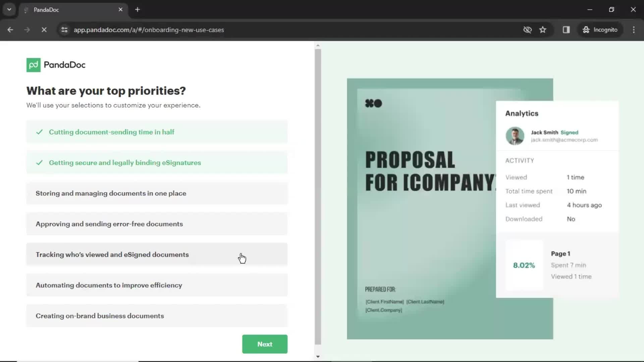Click the Analytics panel signed user icon

[x=514, y=136]
